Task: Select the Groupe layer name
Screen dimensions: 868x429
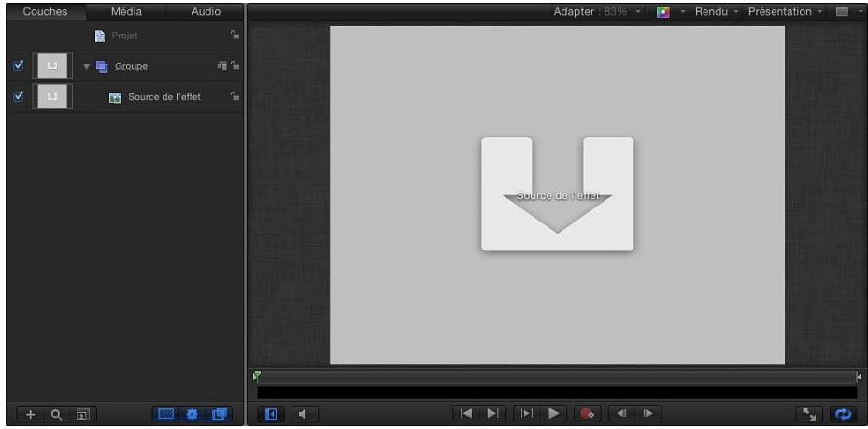Action: coord(131,66)
